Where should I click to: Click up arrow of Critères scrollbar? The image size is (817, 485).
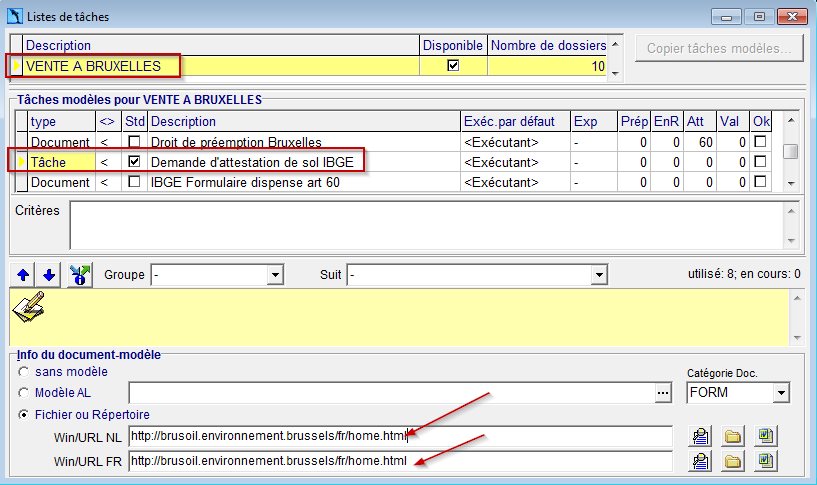pyautogui.click(x=791, y=210)
